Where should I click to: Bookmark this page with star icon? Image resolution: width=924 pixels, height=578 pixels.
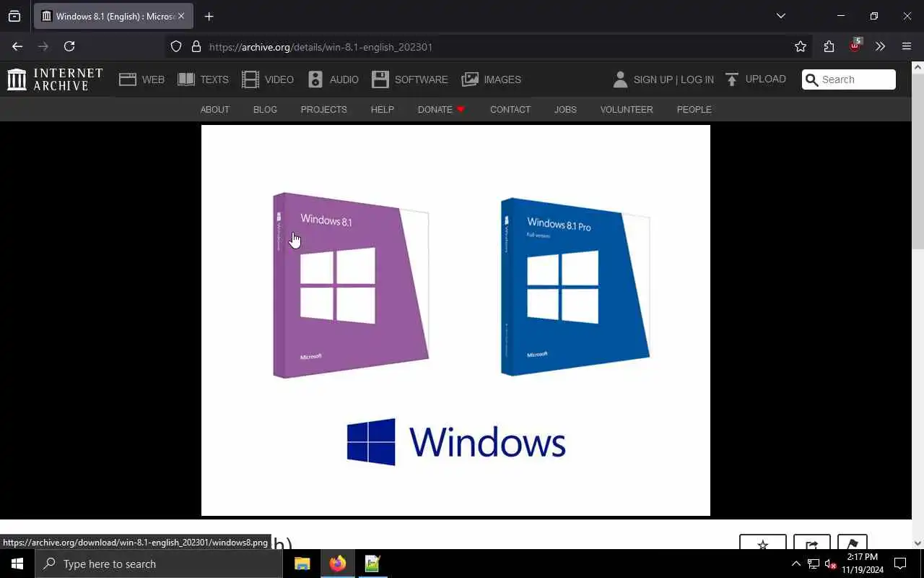801,46
